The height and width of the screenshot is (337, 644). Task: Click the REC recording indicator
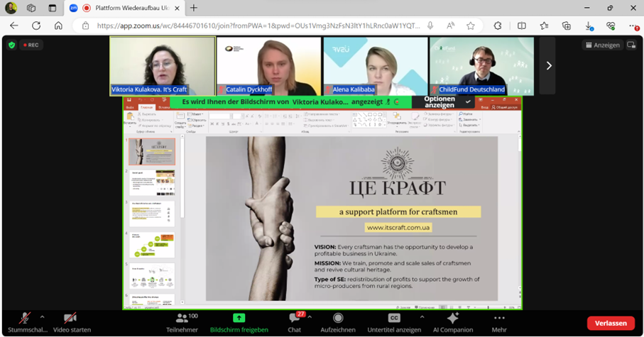point(31,45)
